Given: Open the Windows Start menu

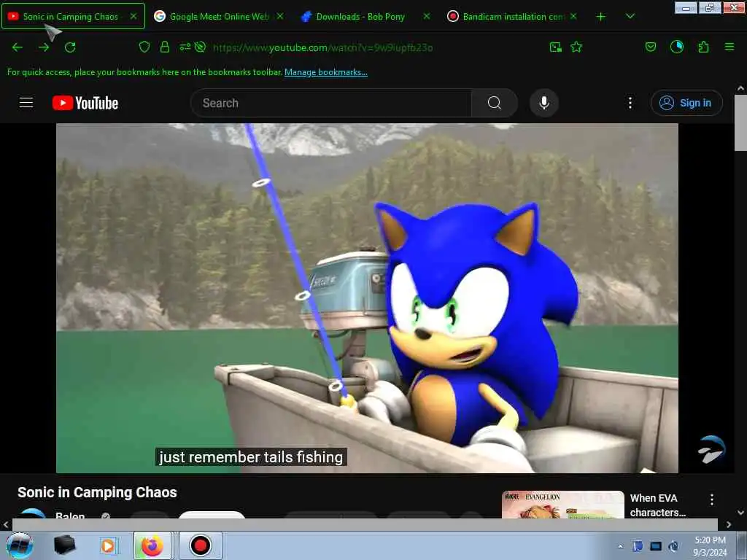Looking at the screenshot, I should point(20,545).
